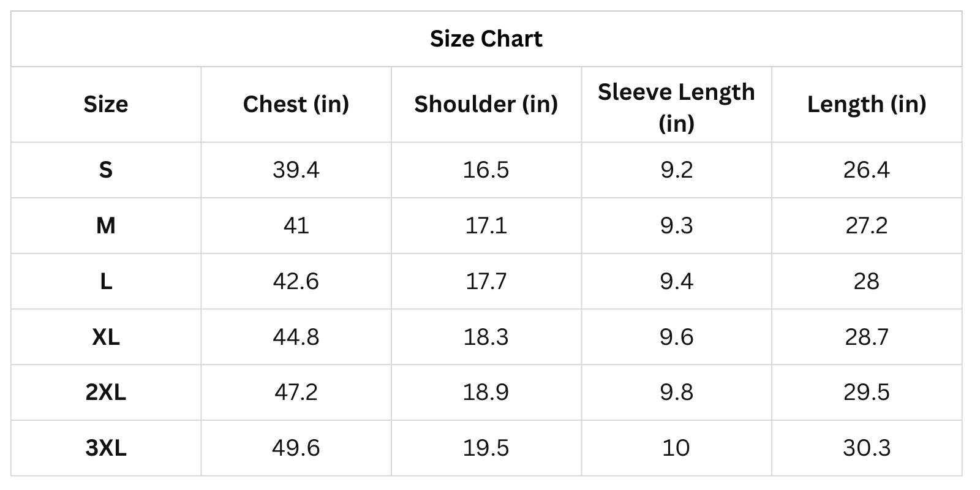Screen dimensions: 980x490
Task: Click the L size row label
Action: (106, 281)
